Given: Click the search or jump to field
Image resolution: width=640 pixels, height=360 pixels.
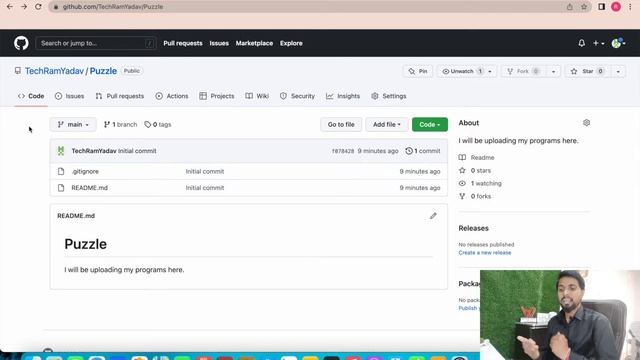Looking at the screenshot, I should coord(96,43).
